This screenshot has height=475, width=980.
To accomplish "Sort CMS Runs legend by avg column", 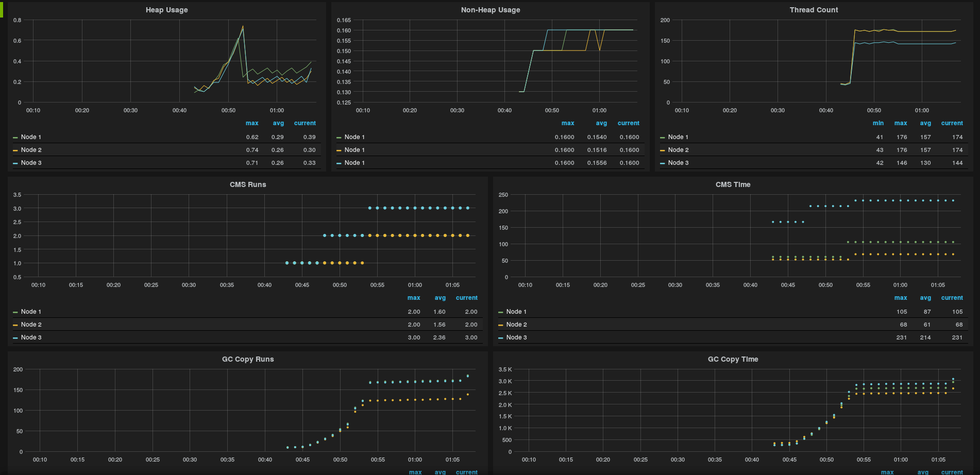I will point(440,298).
